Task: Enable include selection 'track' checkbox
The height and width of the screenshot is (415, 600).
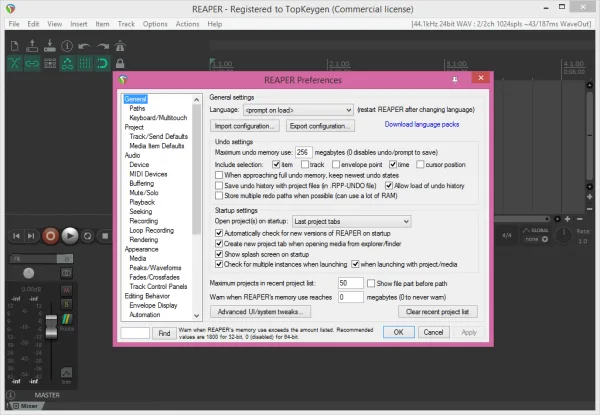Action: 305,164
